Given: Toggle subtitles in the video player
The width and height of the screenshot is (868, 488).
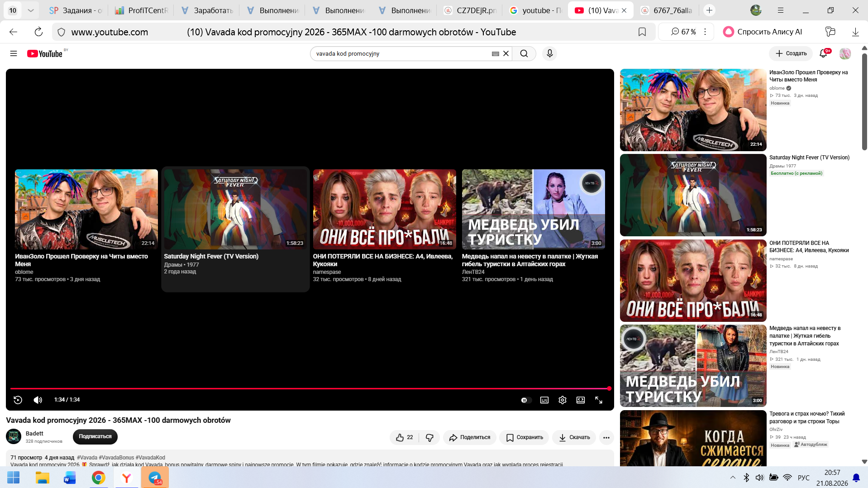Looking at the screenshot, I should tap(544, 400).
